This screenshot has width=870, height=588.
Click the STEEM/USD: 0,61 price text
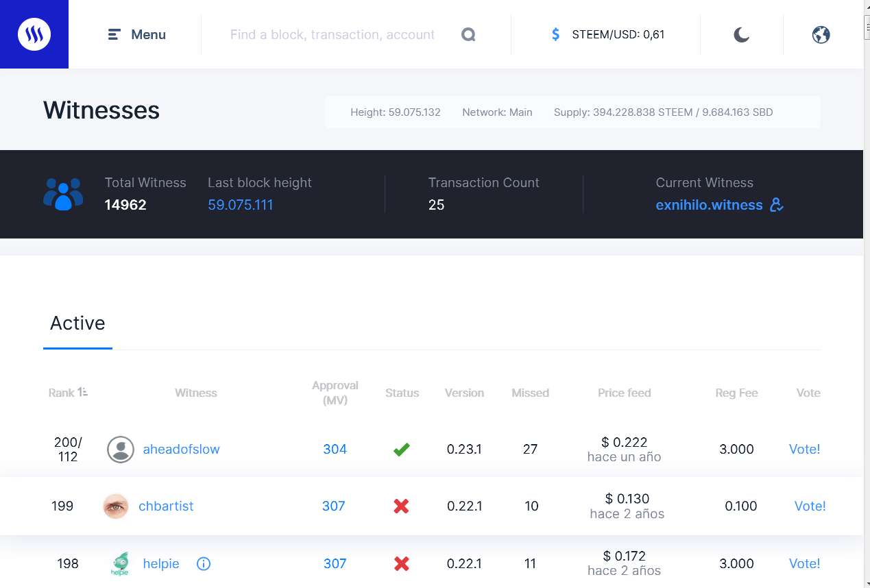pos(618,34)
